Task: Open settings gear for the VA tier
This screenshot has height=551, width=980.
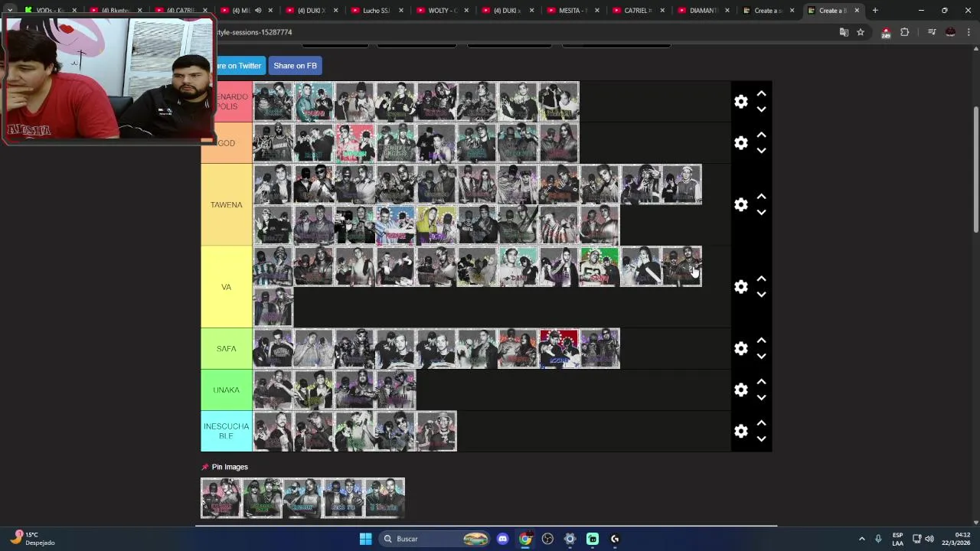Action: click(740, 286)
